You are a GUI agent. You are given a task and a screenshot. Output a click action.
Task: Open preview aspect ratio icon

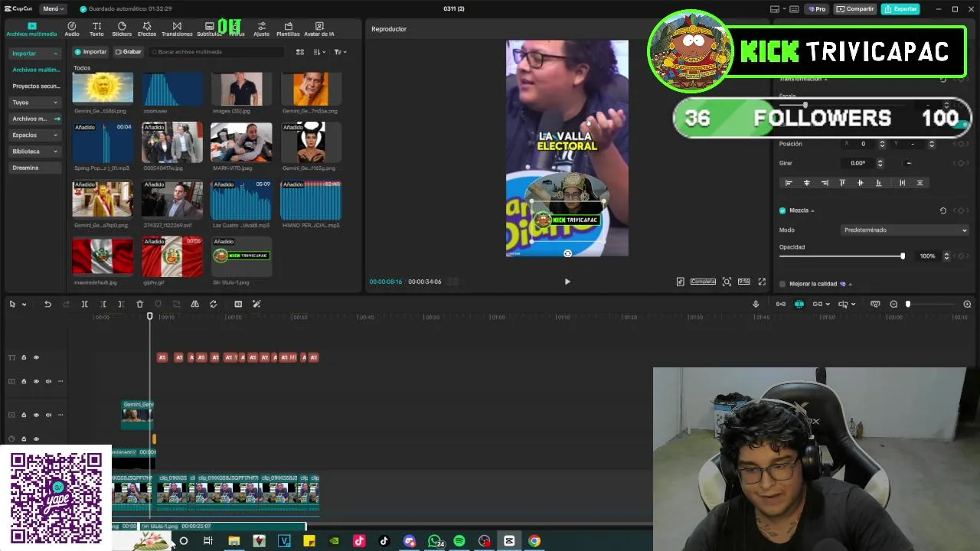click(x=743, y=282)
